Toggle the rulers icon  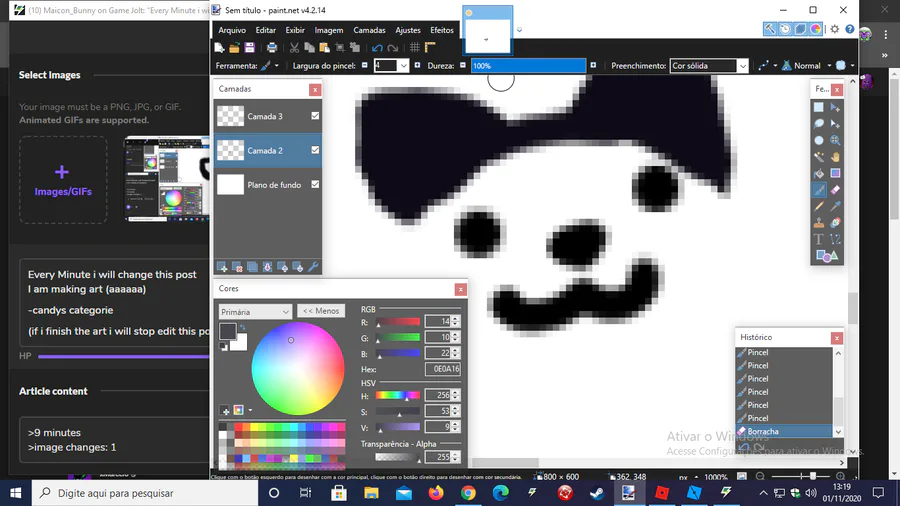tap(430, 48)
